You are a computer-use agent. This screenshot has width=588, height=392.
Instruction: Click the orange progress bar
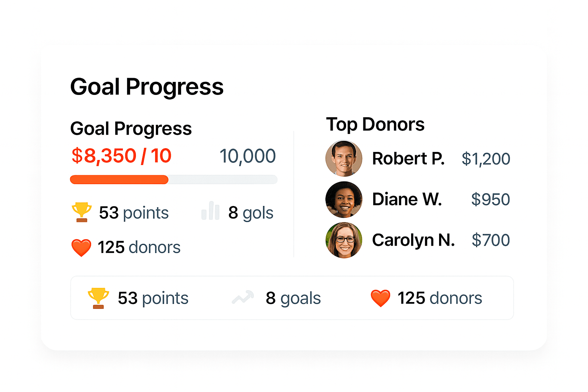119,179
